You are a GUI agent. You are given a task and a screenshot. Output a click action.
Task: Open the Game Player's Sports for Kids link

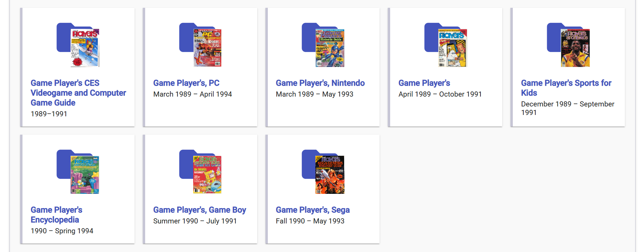[566, 88]
